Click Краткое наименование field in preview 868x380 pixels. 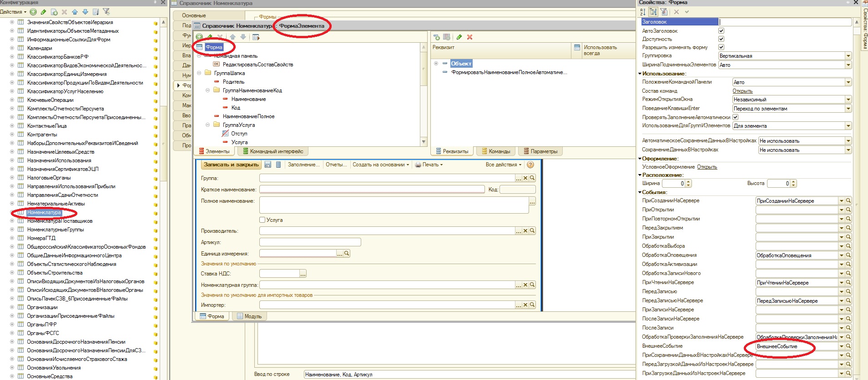click(x=372, y=189)
